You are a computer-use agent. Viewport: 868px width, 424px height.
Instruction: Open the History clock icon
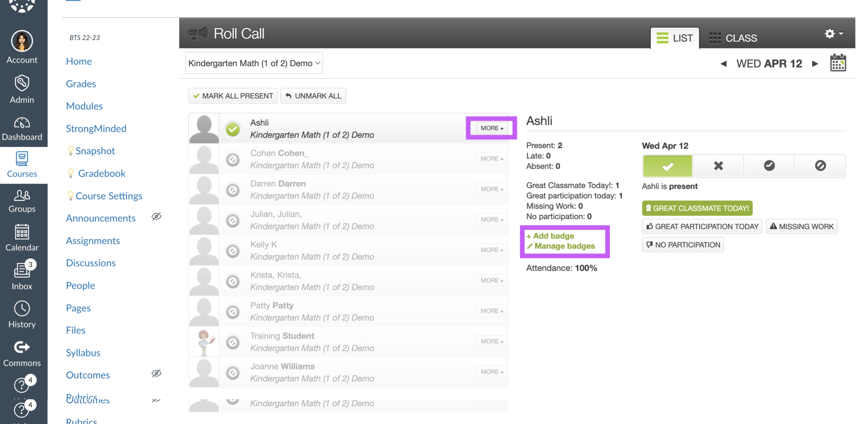click(x=22, y=308)
